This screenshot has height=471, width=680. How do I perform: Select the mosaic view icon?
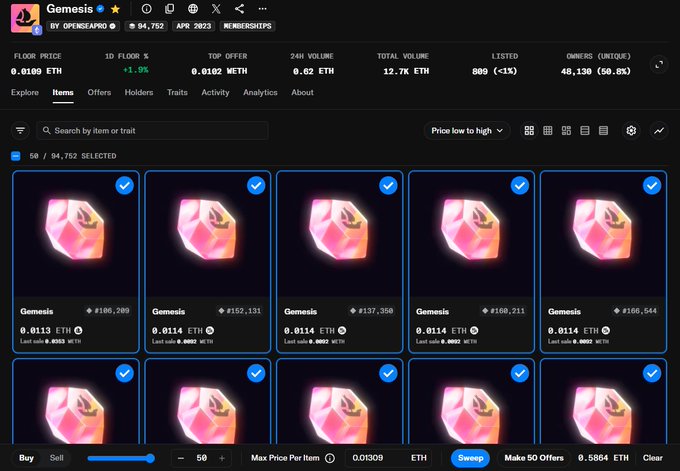coord(566,131)
